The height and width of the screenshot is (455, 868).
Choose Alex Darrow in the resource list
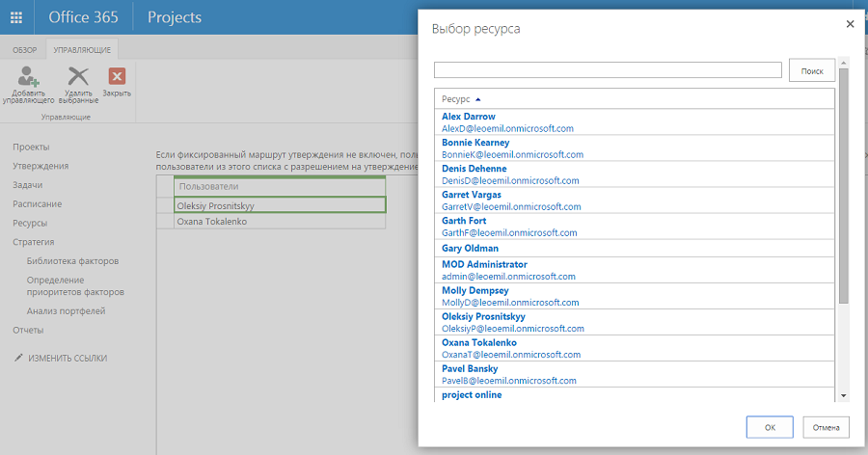[x=469, y=117]
